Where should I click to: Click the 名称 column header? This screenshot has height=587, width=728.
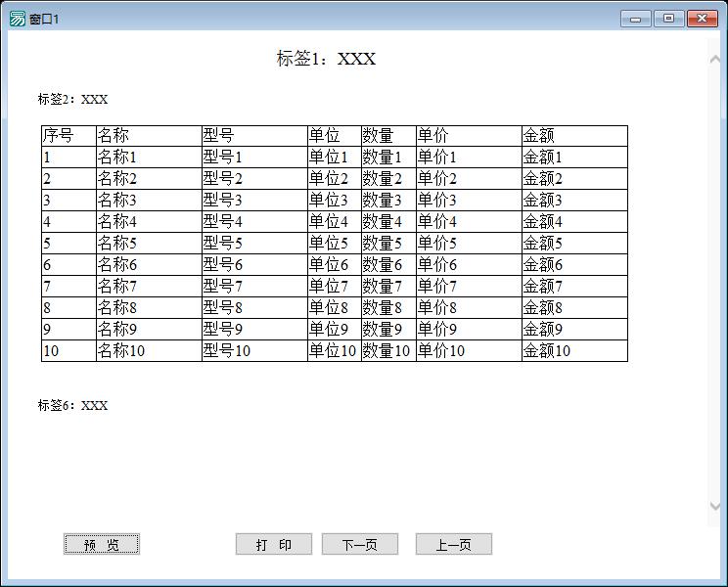coord(149,136)
